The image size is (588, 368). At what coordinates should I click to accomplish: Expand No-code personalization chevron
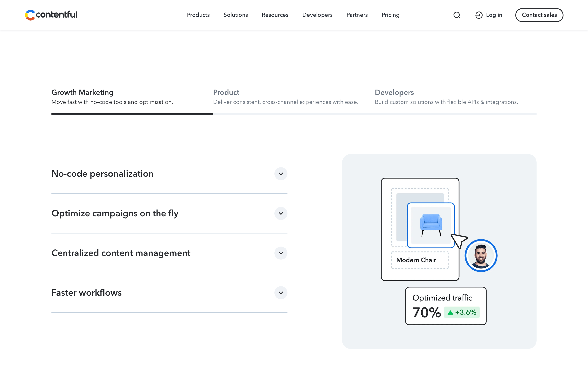[x=281, y=174]
